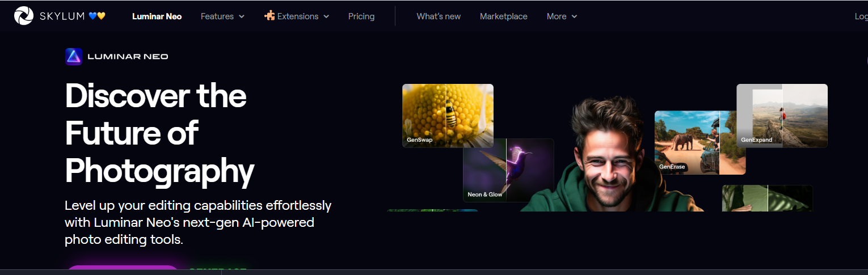Expand the Features dropdown menu

pos(222,16)
